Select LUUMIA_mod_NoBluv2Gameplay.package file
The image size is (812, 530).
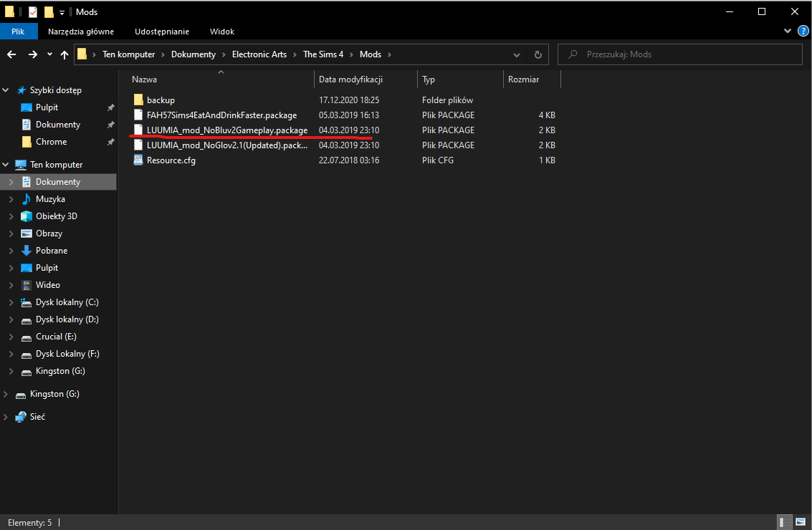click(x=226, y=130)
